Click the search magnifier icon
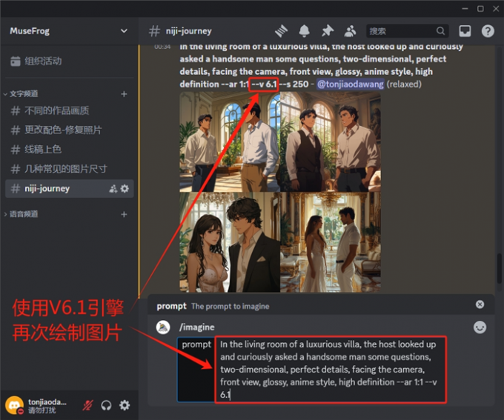Viewport: 504px width, 420px height. [440, 31]
